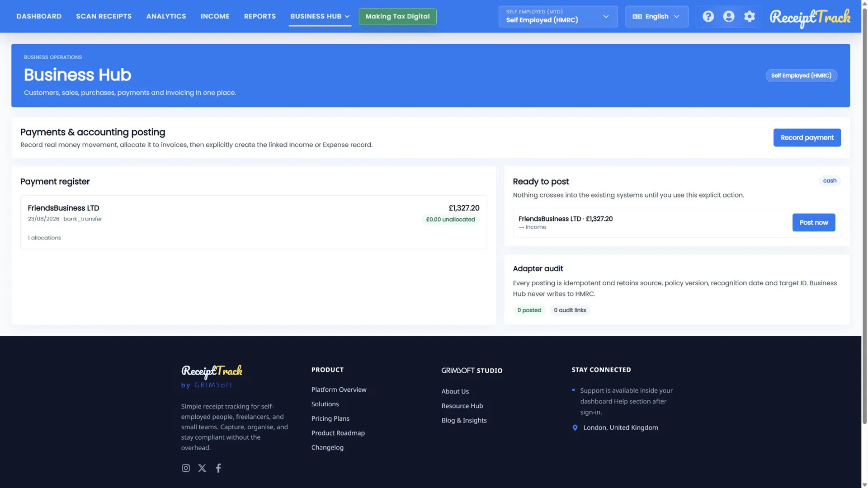The height and width of the screenshot is (488, 868).
Task: Open the English language dropdown
Action: [656, 16]
